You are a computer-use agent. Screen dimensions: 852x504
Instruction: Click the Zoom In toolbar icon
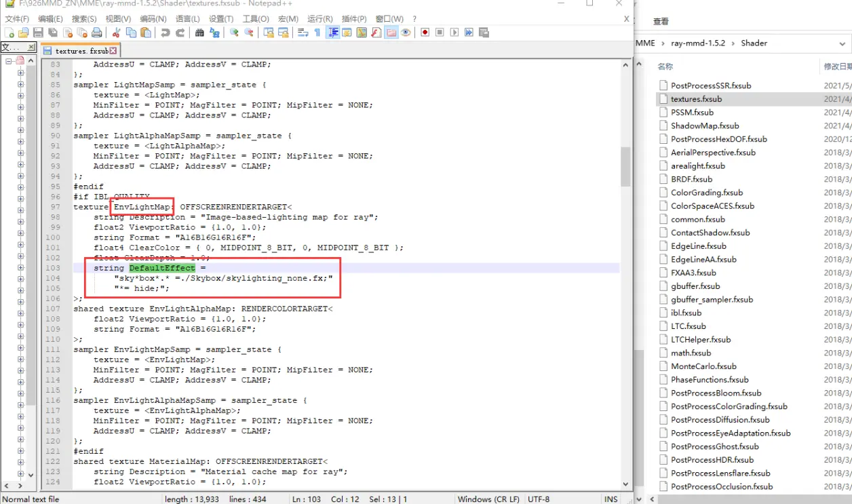[x=234, y=33]
